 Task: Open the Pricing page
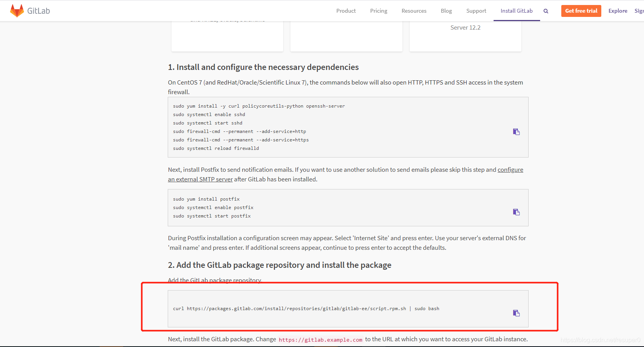pos(379,11)
